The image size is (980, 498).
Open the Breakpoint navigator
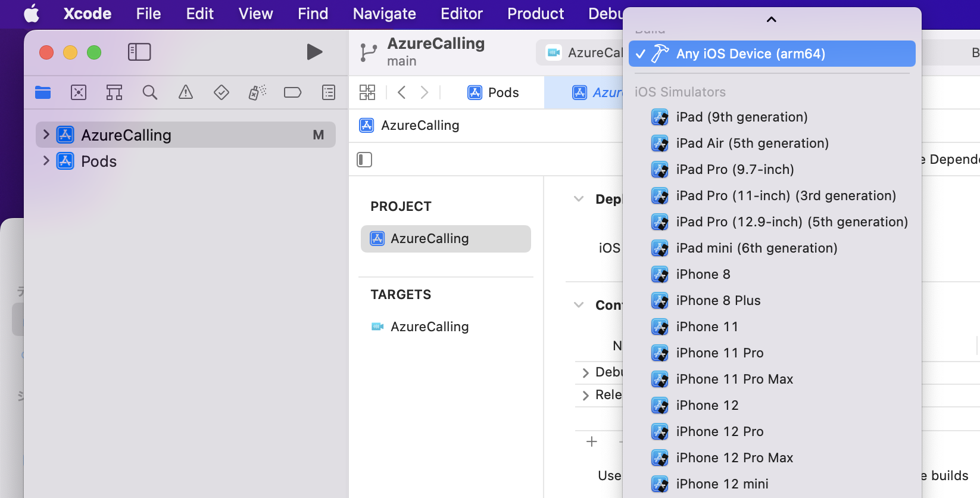293,92
